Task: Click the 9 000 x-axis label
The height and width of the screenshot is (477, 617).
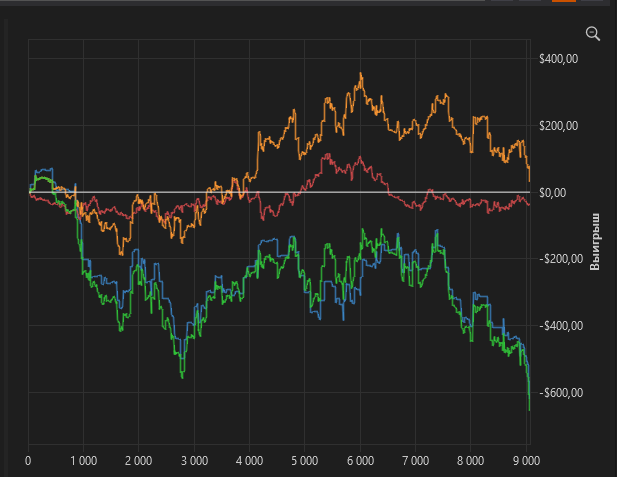Action: [x=526, y=460]
